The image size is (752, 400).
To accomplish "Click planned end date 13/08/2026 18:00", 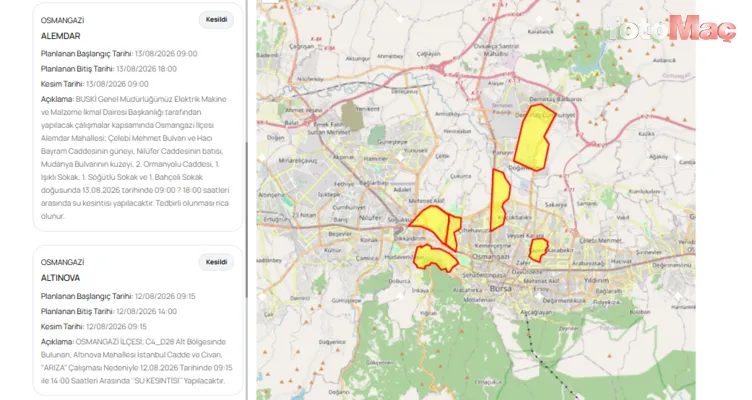I will point(147,69).
